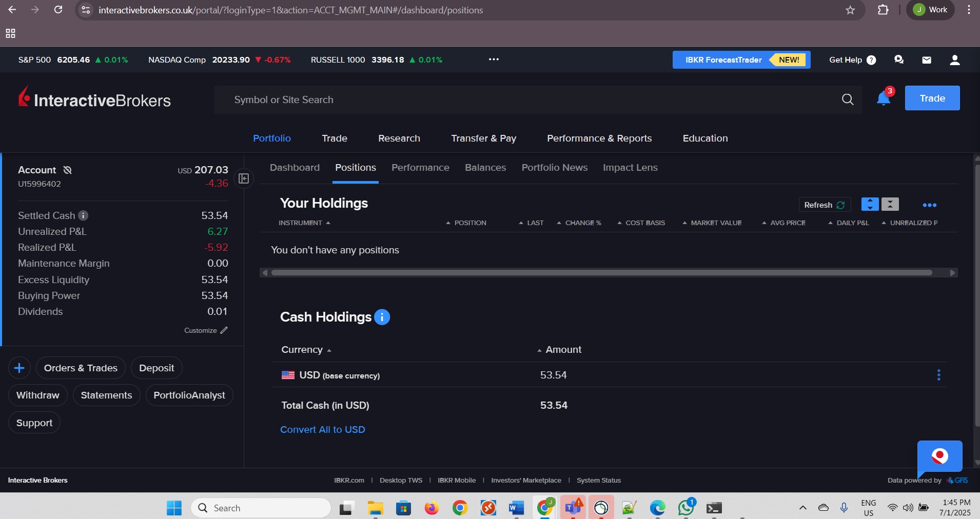Click Orders & Trades button

coord(81,368)
